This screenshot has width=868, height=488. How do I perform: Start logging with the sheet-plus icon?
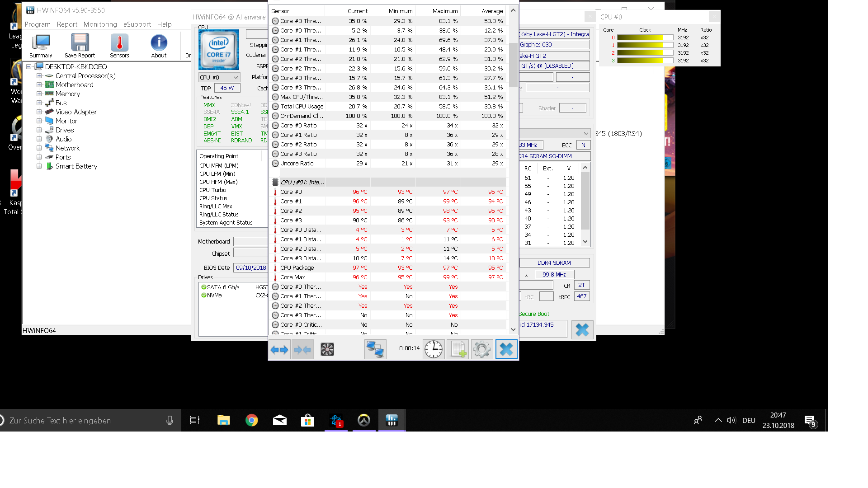pyautogui.click(x=458, y=349)
